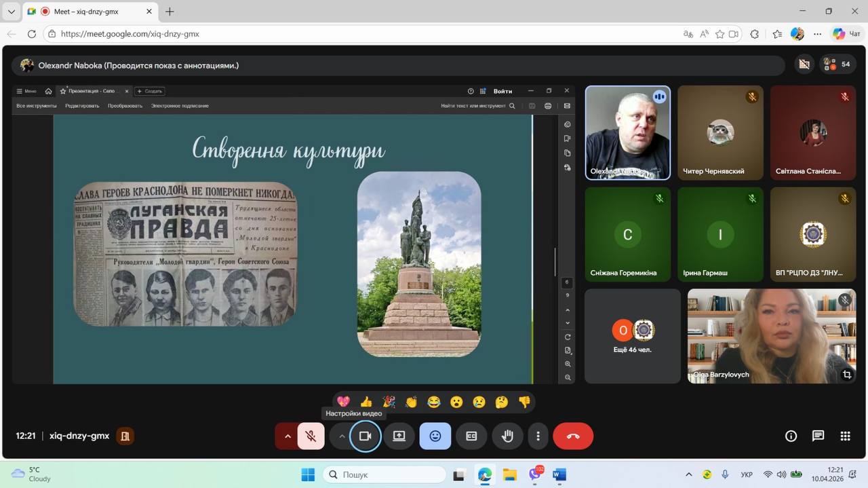Raise your hand in the meeting
The width and height of the screenshot is (868, 488).
point(507,436)
